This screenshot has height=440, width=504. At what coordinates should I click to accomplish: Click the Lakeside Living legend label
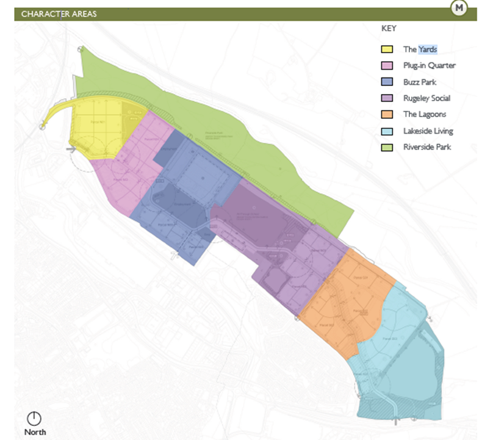[428, 131]
